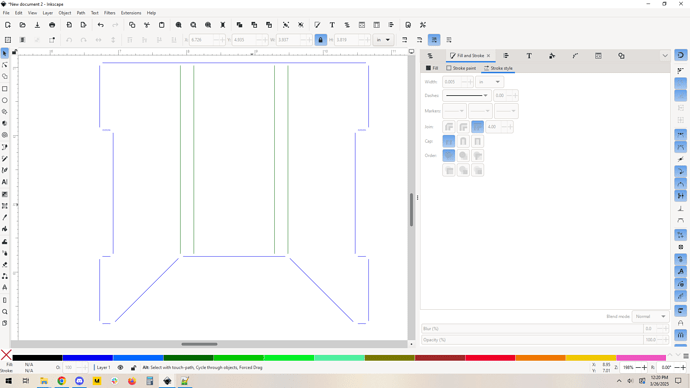The image size is (690, 388).
Task: Toggle the snapping button at top right
Action: click(x=680, y=55)
